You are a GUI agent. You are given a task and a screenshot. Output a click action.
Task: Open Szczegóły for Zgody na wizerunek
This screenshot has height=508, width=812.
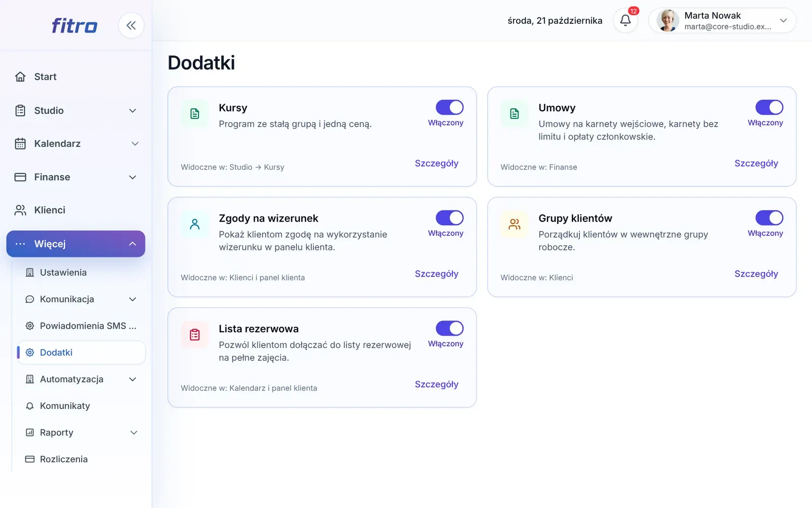(x=436, y=274)
